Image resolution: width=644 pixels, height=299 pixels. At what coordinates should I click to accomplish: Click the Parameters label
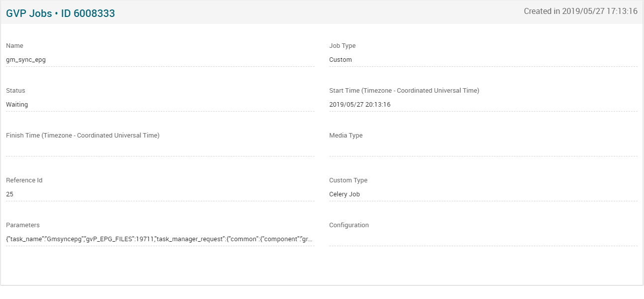click(23, 225)
